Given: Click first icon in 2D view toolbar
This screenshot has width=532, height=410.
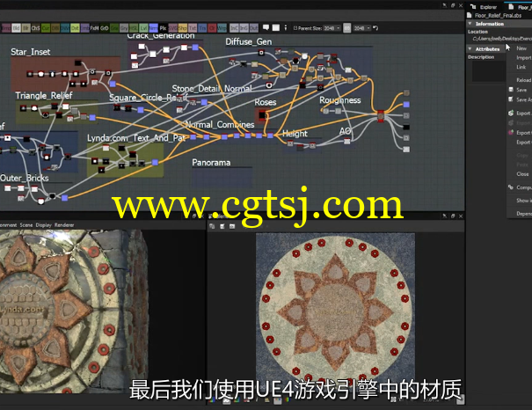Looking at the screenshot, I should click(212, 226).
